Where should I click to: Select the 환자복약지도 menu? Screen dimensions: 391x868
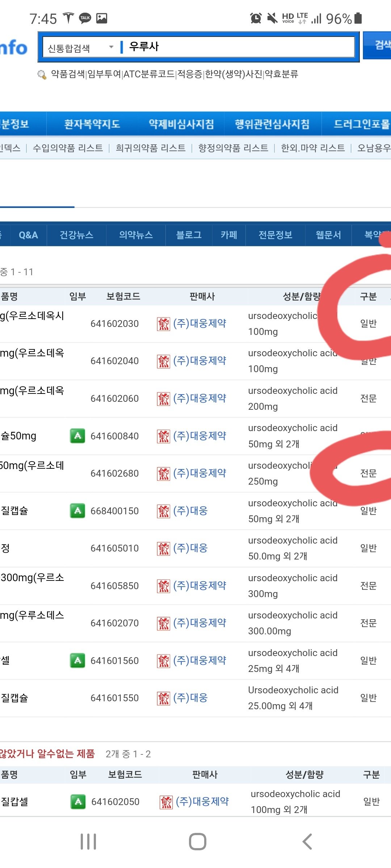click(92, 124)
